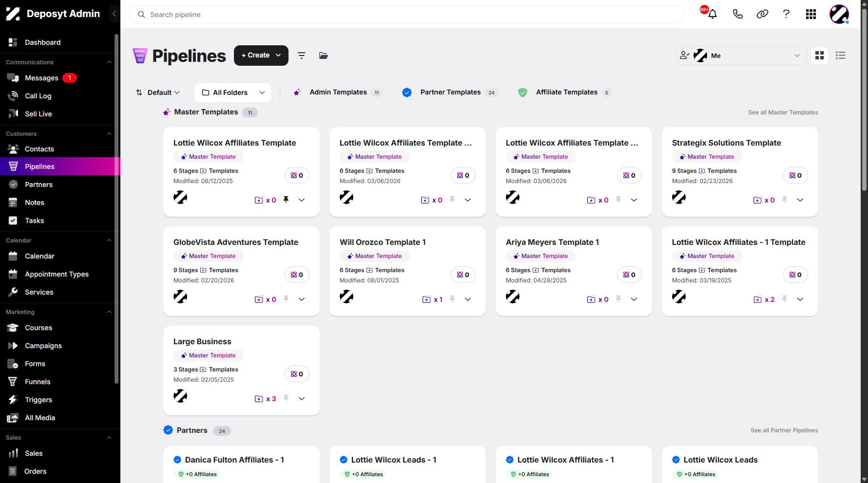Click See all Master Templates link

click(x=783, y=112)
